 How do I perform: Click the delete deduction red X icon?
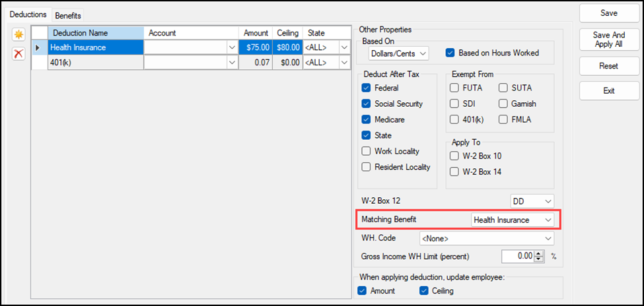(x=18, y=54)
